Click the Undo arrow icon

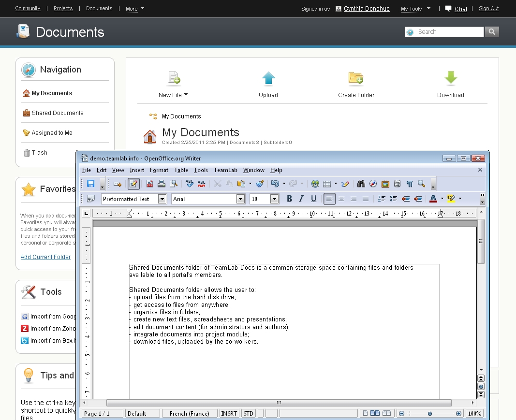pos(275,184)
